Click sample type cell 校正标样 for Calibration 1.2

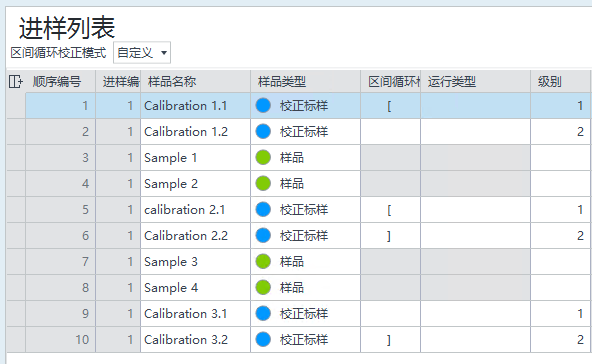coord(305,132)
